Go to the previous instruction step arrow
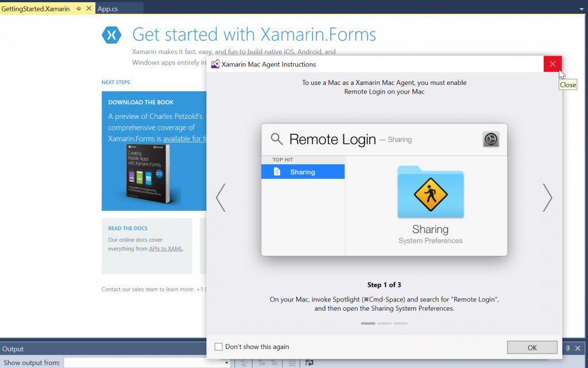The image size is (588, 368). tap(221, 197)
